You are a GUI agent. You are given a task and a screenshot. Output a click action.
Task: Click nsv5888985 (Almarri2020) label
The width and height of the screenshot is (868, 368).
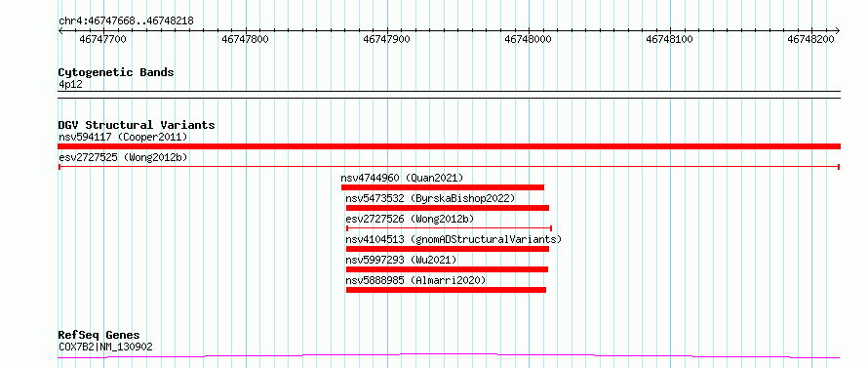[x=415, y=280]
